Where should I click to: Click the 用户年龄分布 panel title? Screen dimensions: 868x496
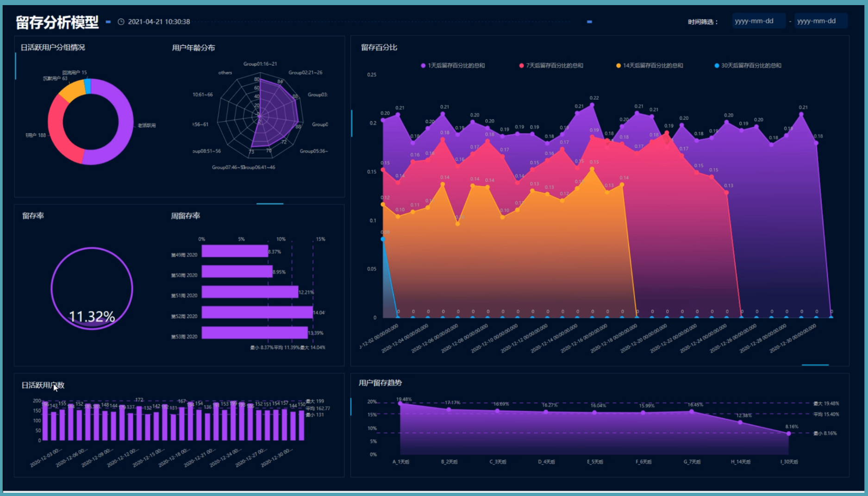[194, 48]
